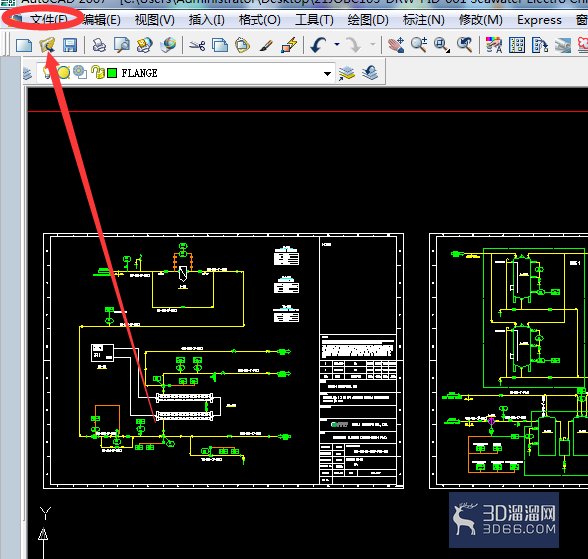This screenshot has width=588, height=559.
Task: Open the Undo history dropdown arrow
Action: coord(337,45)
